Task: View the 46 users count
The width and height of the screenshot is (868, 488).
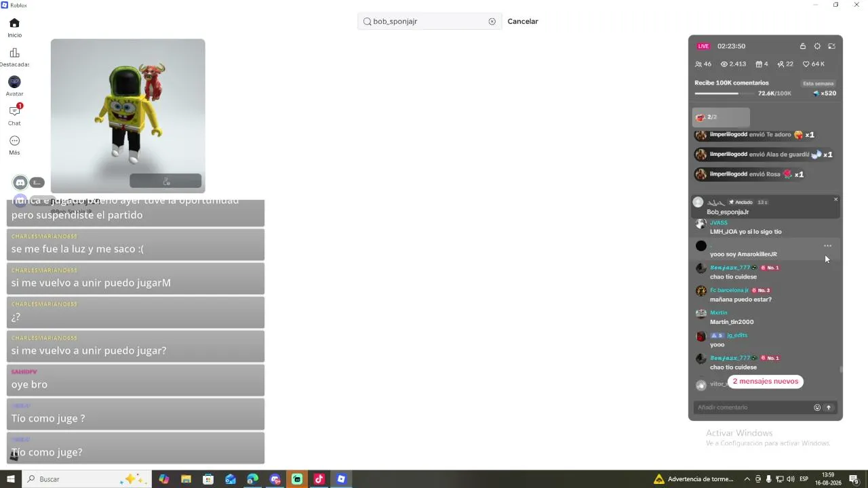Action: [703, 64]
